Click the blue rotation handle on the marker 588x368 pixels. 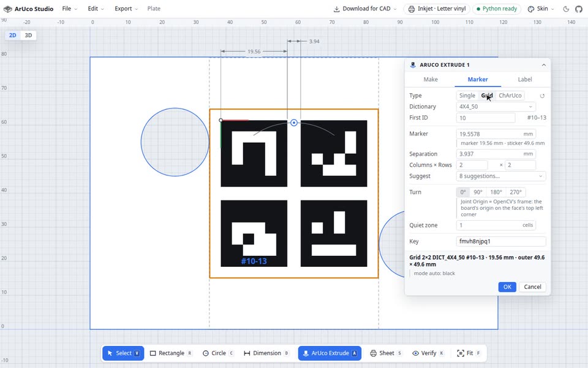pos(294,123)
